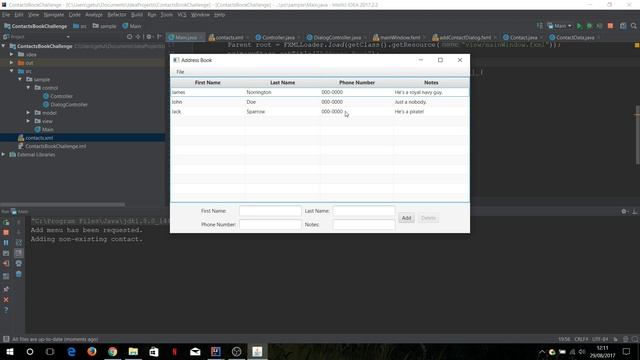
Task: Click the Delete button in Address Book
Action: coord(428,218)
